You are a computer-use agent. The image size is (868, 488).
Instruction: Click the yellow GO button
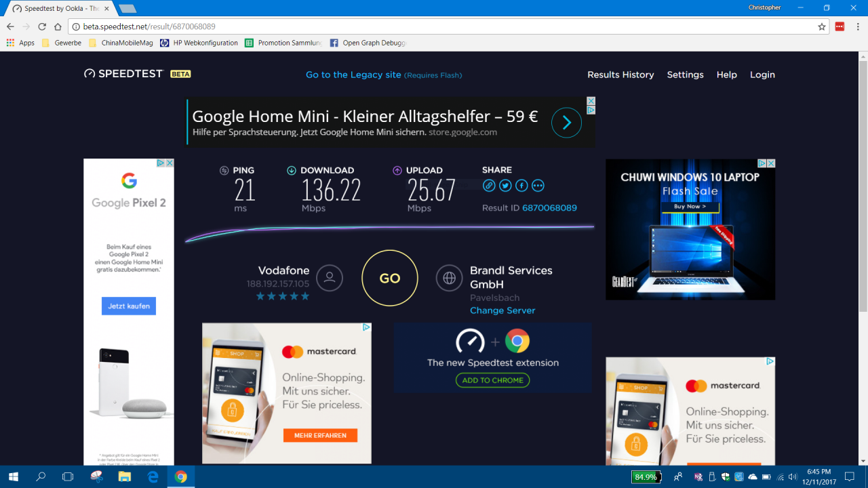[390, 278]
